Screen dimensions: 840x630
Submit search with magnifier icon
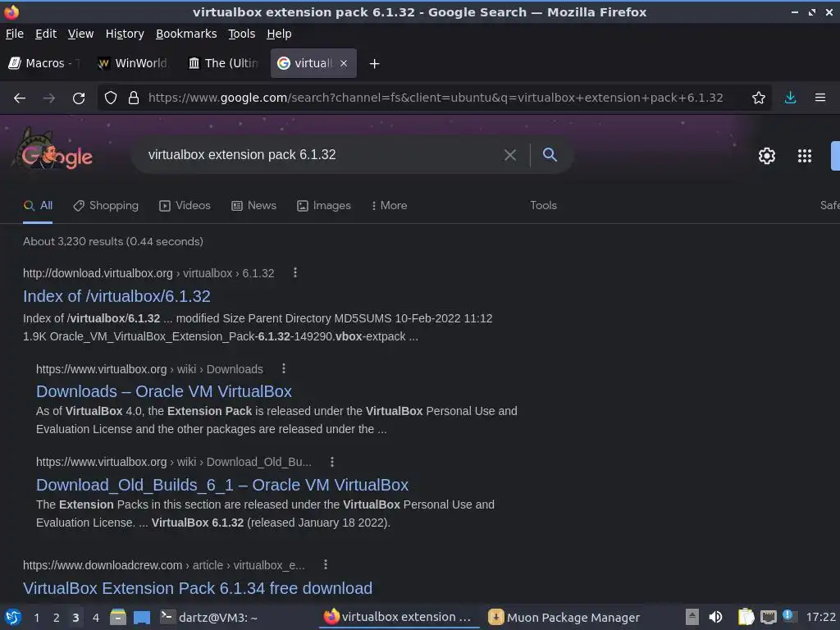(x=550, y=155)
